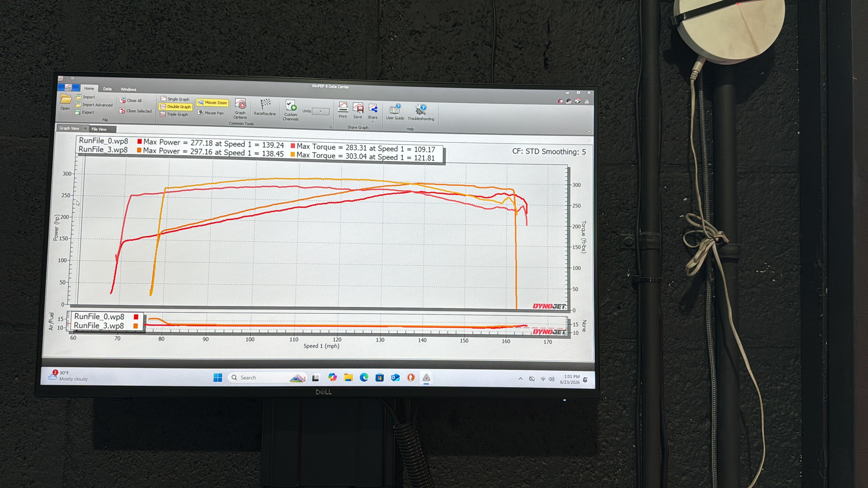The image size is (868, 488).
Task: Select the Home ribbon tab
Action: (89, 88)
